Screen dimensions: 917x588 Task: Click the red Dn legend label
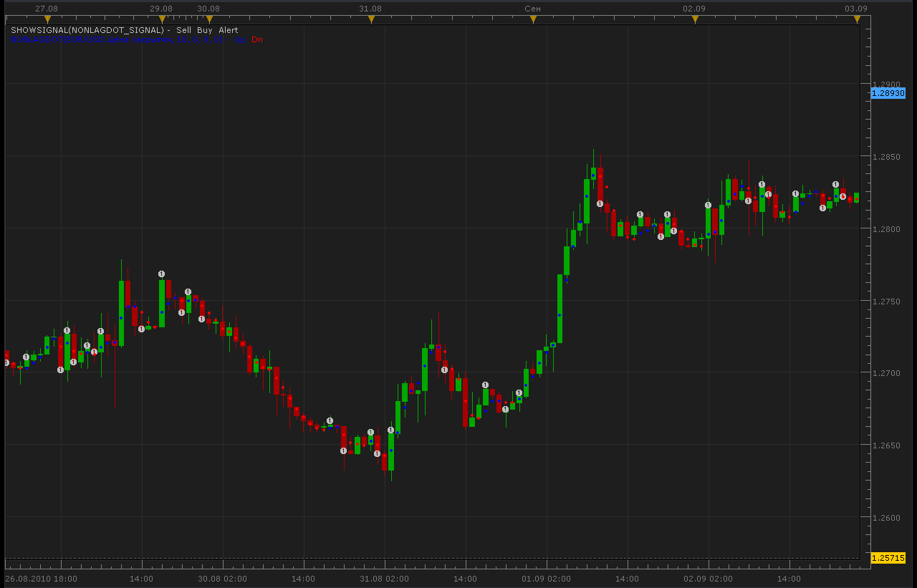coord(257,39)
